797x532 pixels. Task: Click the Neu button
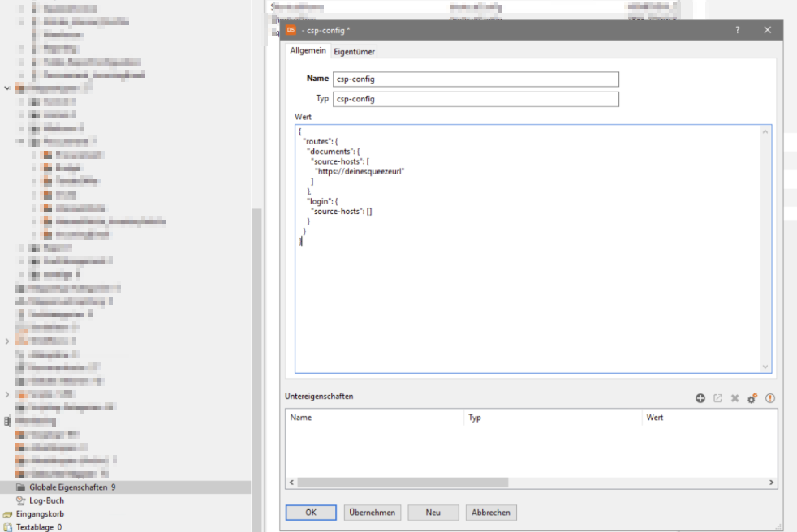[433, 513]
